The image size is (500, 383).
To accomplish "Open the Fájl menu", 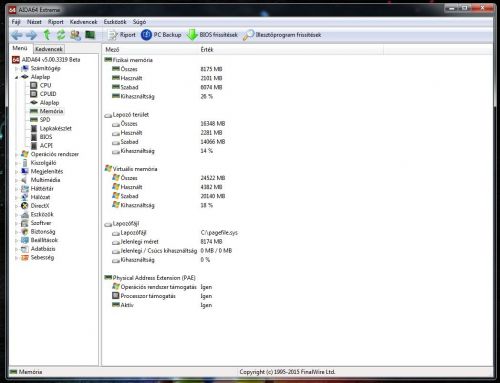I will tap(16, 22).
